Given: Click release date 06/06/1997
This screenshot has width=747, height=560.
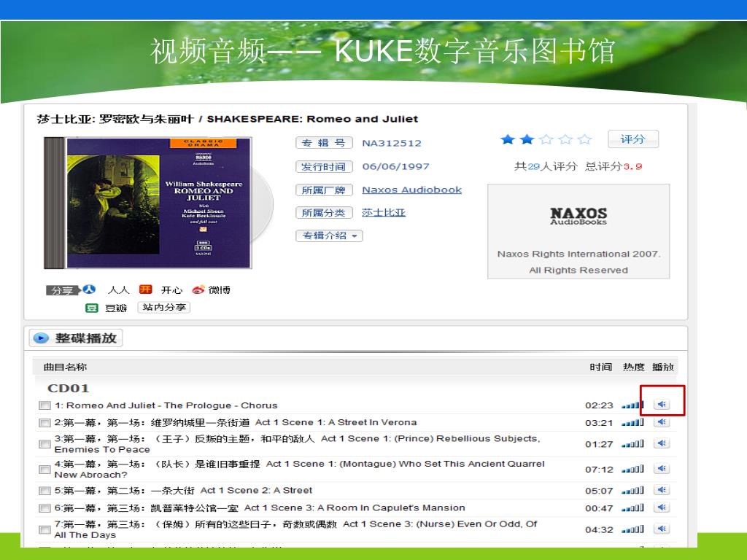Looking at the screenshot, I should [395, 167].
